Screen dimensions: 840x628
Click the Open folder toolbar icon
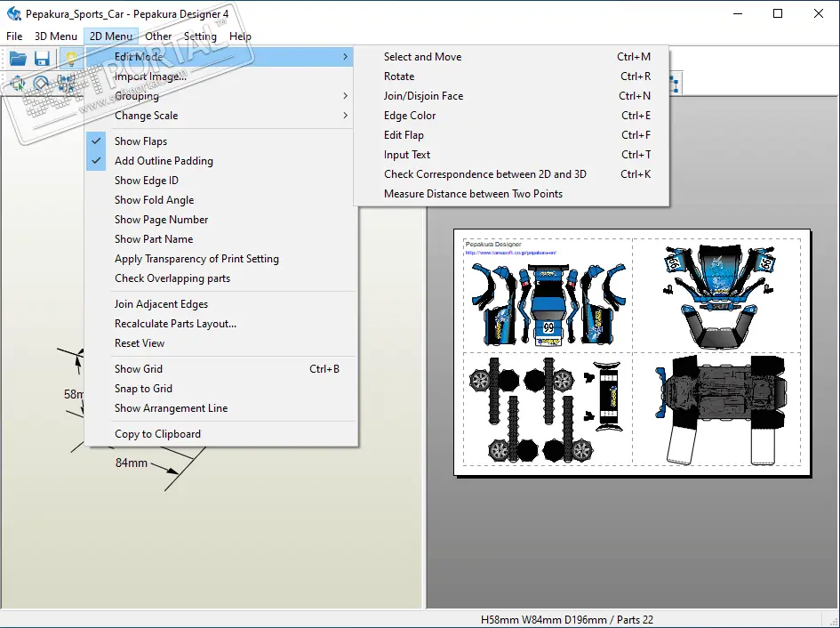pos(18,58)
